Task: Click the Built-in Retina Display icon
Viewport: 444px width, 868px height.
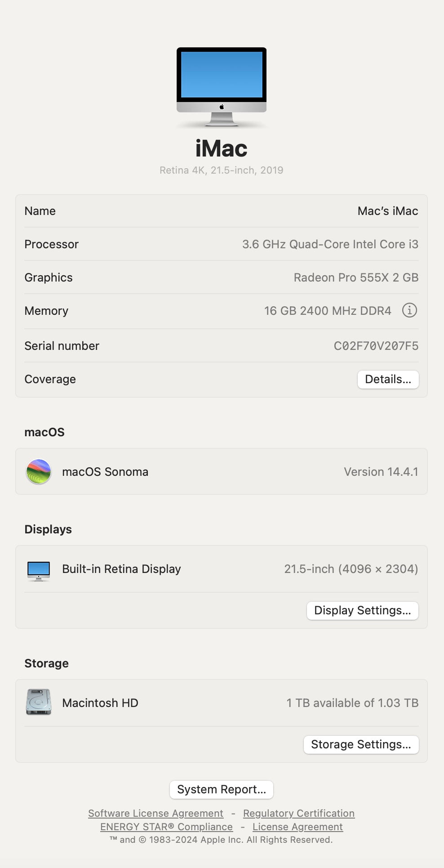Action: [x=39, y=571]
